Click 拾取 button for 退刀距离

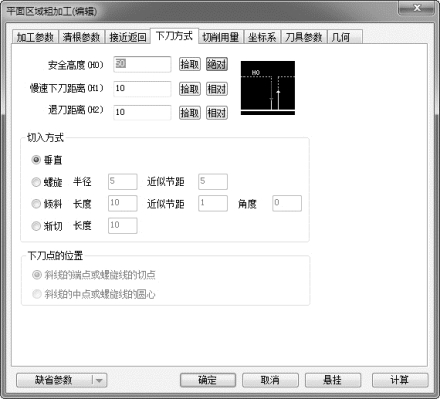point(190,113)
